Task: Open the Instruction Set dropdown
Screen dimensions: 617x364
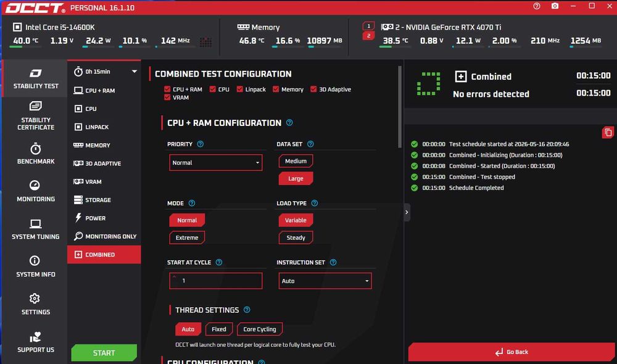Action: coord(325,281)
